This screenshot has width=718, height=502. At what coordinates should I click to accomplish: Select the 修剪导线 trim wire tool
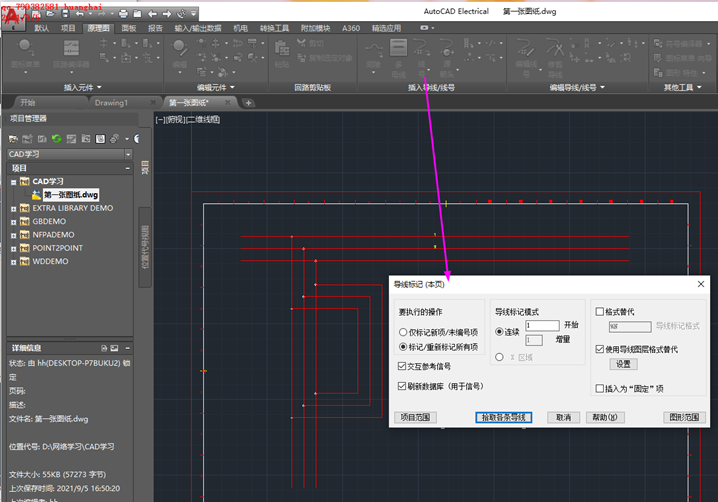coord(555,58)
